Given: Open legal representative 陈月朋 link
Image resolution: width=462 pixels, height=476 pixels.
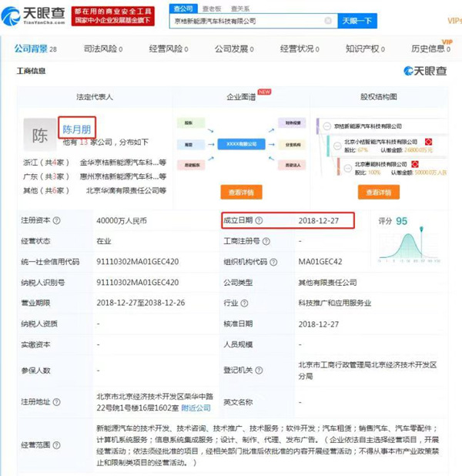Looking at the screenshot, I should pyautogui.click(x=77, y=129).
